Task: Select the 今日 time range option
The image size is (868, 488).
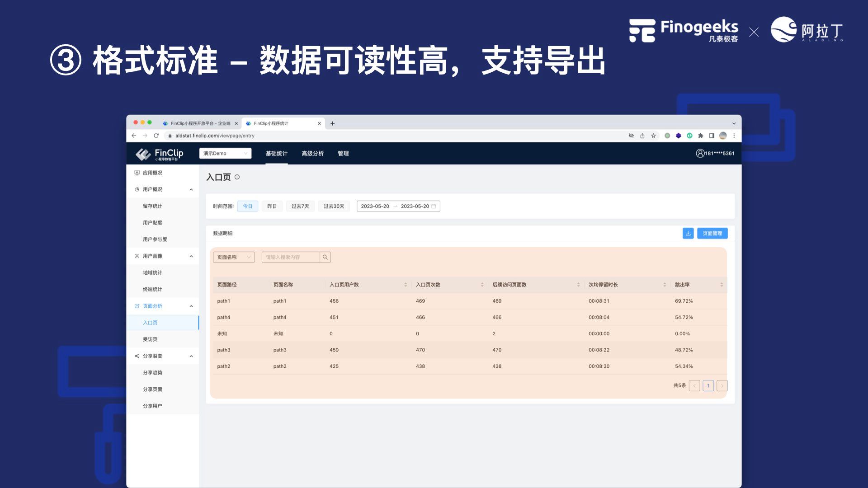Action: pyautogui.click(x=247, y=206)
